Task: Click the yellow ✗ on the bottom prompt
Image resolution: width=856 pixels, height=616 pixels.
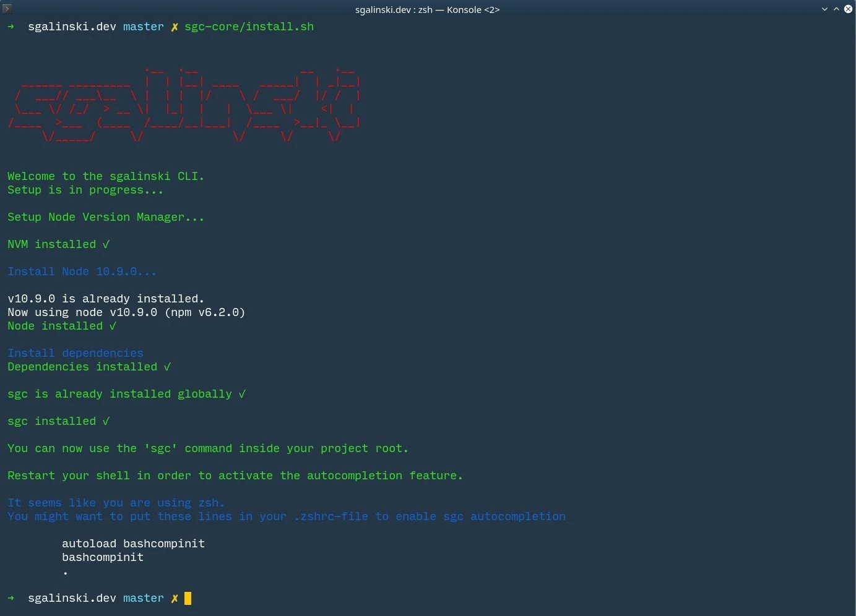Action: click(175, 598)
